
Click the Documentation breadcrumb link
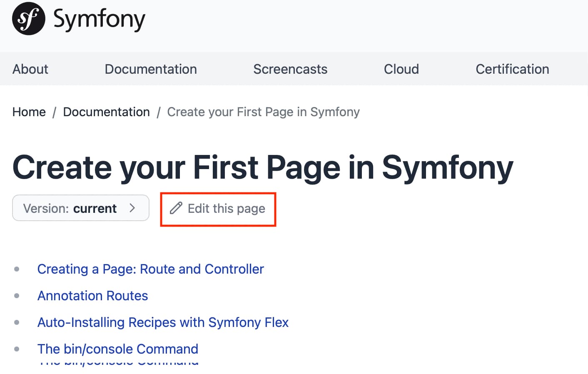(x=107, y=112)
